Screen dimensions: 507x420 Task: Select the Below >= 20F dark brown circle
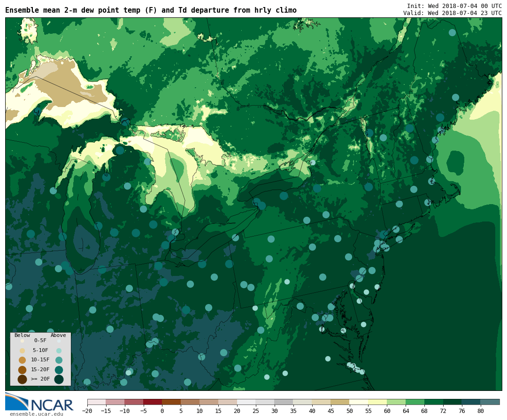tap(23, 379)
